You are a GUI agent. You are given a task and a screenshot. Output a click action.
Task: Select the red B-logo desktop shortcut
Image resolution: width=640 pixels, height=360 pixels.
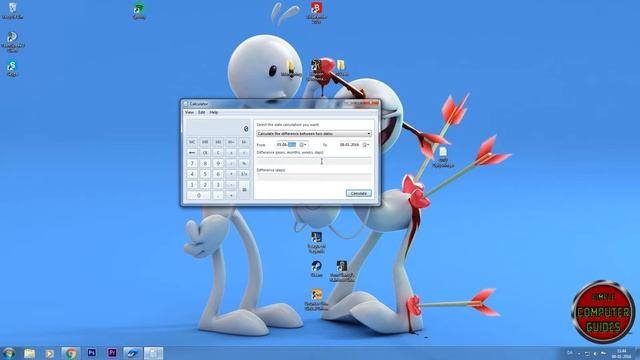[x=316, y=12]
